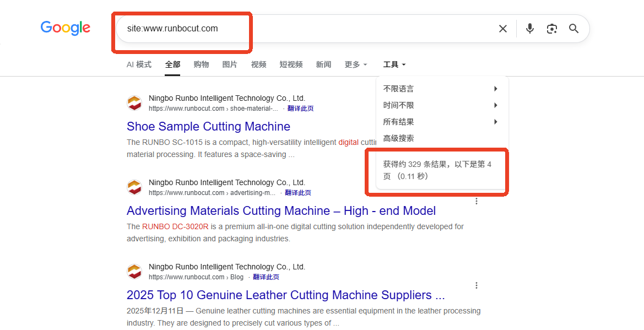Open the Google logo homepage link
This screenshot has height=330, width=644.
(66, 28)
